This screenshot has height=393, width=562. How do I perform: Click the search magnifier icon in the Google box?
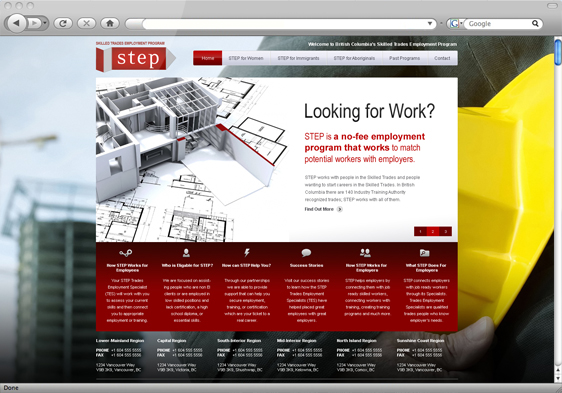click(535, 24)
